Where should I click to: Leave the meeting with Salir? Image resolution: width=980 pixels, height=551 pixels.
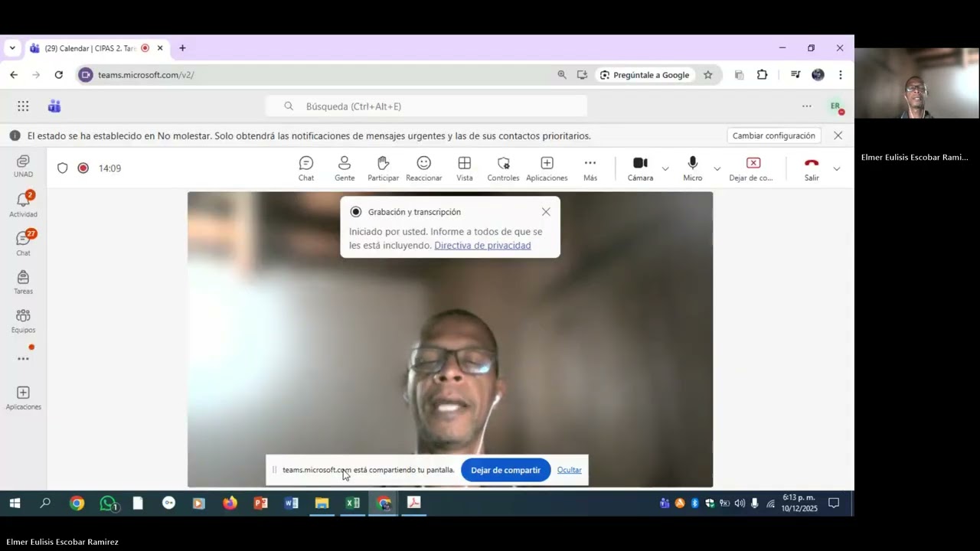point(812,168)
